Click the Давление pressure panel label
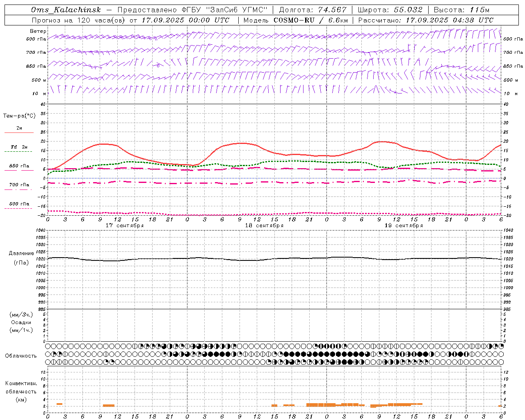The height and width of the screenshot is (420, 525). point(21,253)
